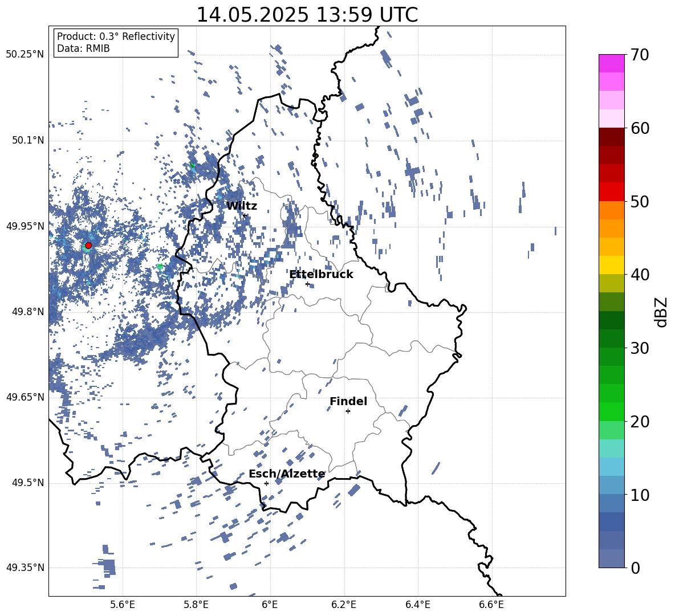Click the 5.8°E longitude label

pos(196,605)
